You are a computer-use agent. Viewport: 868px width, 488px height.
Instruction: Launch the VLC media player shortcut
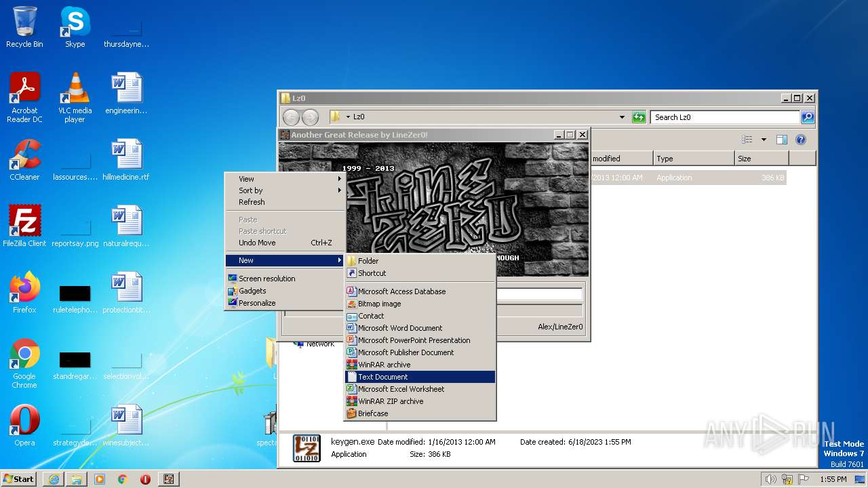pyautogui.click(x=75, y=98)
